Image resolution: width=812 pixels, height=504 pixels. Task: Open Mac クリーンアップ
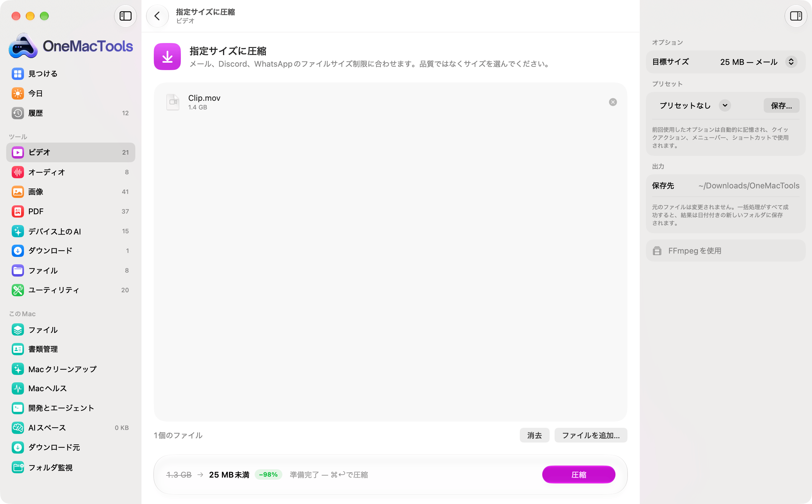[x=70, y=369]
